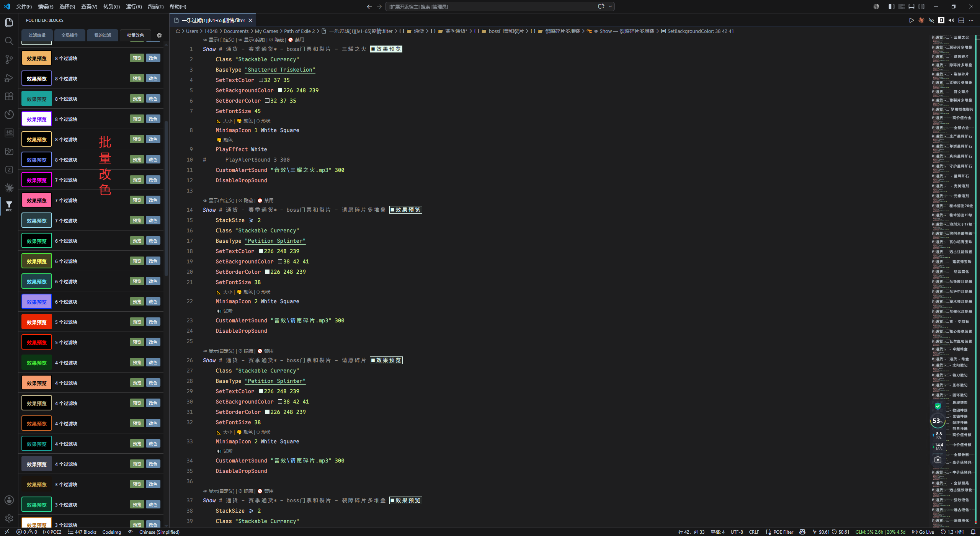980x536 pixels.
Task: Open Source Control in activity bar
Action: (9, 59)
